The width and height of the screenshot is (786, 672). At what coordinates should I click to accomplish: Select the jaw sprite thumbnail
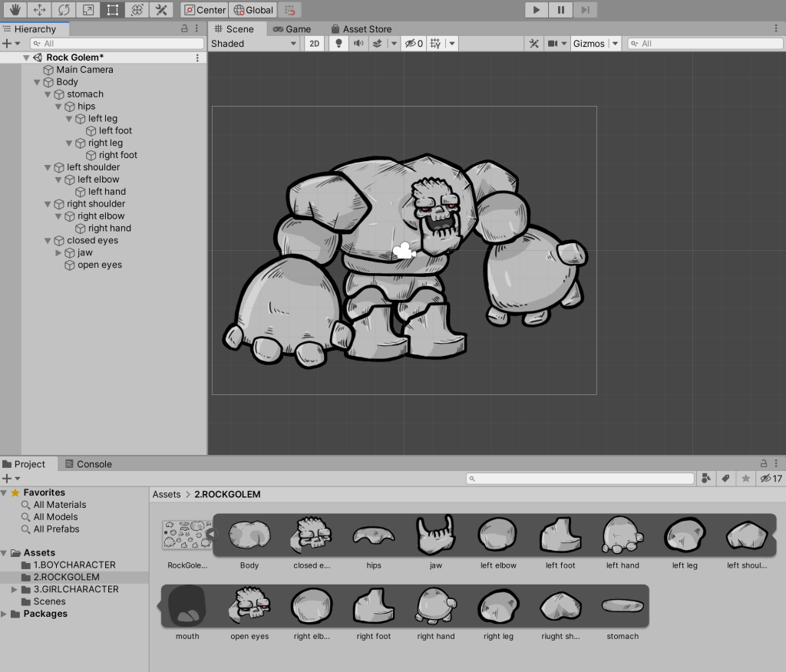tap(435, 536)
